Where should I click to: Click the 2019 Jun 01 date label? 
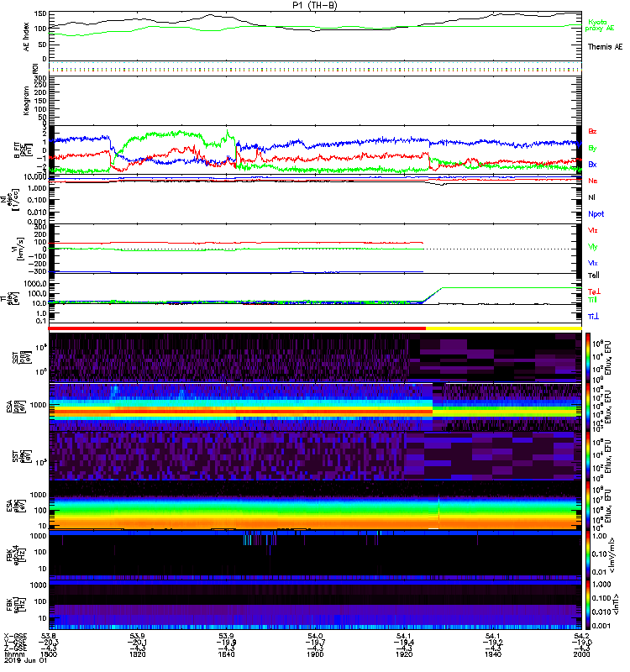(25, 660)
